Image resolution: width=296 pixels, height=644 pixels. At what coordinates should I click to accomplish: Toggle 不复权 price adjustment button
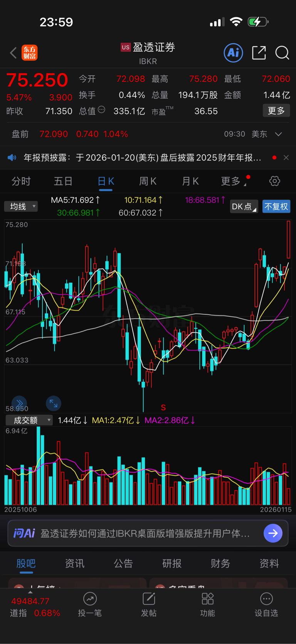276,206
